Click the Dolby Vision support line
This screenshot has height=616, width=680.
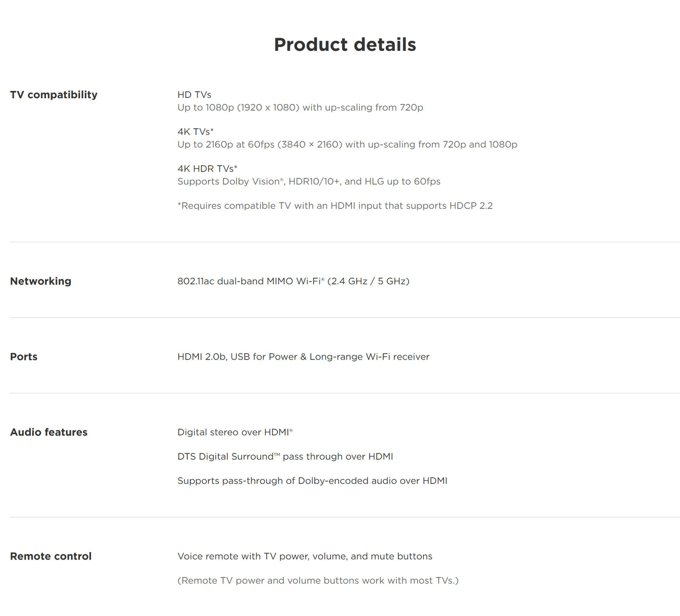coord(308,181)
